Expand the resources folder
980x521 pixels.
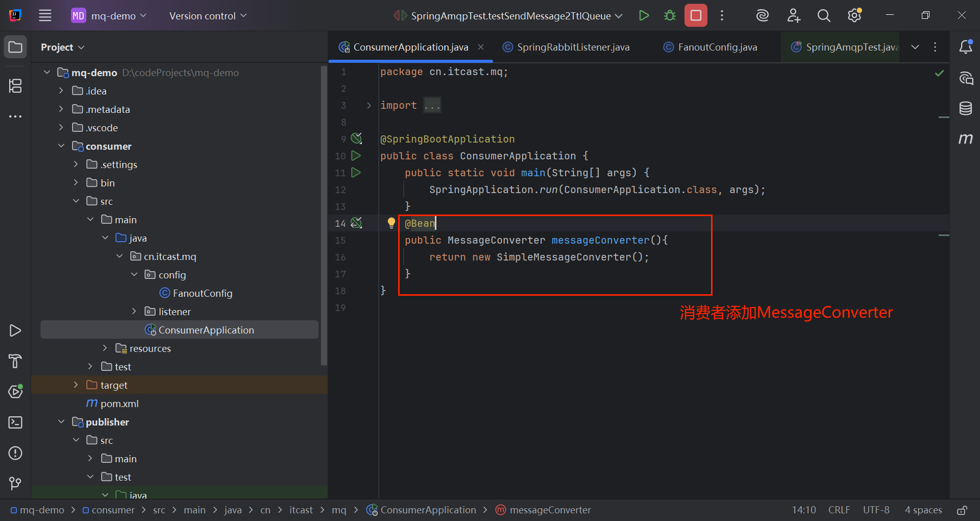tap(105, 348)
